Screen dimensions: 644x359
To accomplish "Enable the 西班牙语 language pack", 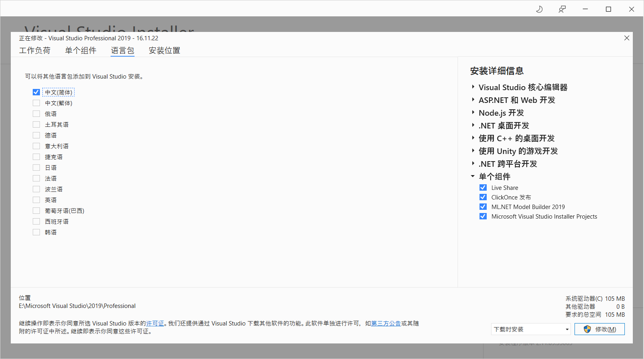I will 36,221.
